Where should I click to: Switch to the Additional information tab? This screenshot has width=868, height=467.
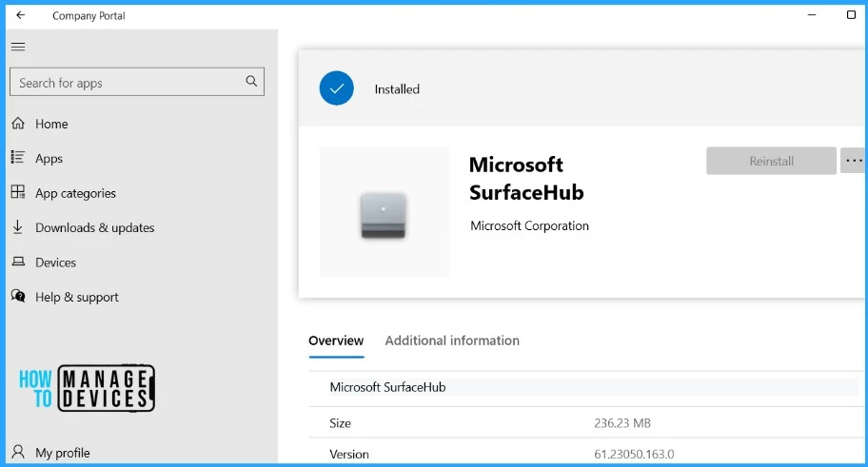[x=452, y=341]
